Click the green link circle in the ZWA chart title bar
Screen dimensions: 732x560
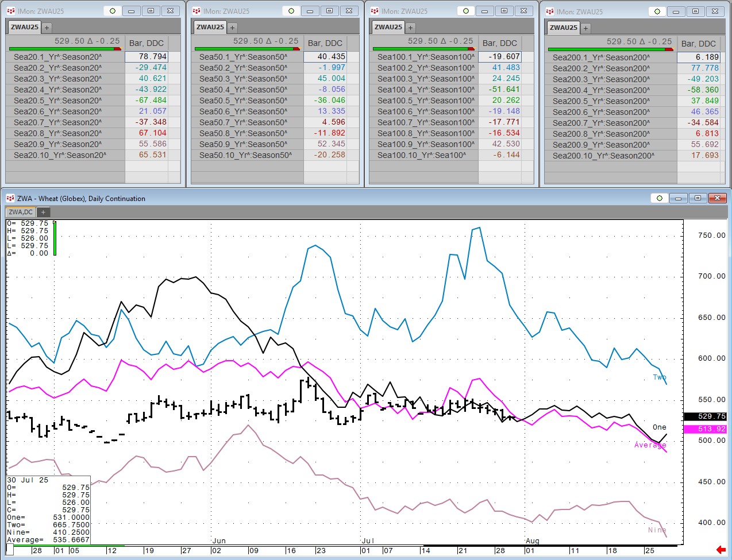pyautogui.click(x=660, y=198)
